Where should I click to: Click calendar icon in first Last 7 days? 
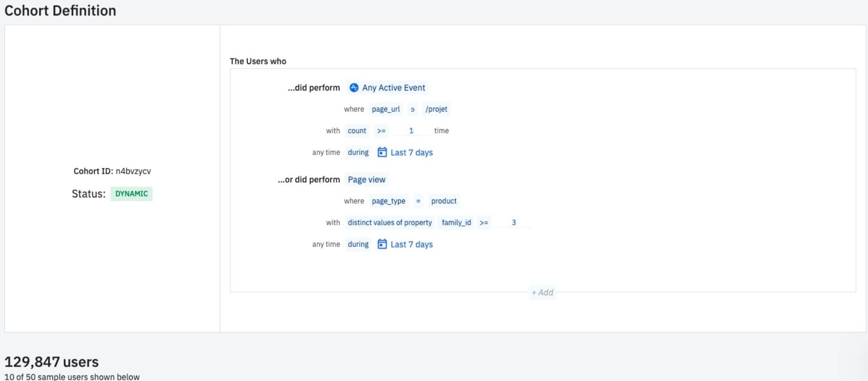[x=382, y=152]
